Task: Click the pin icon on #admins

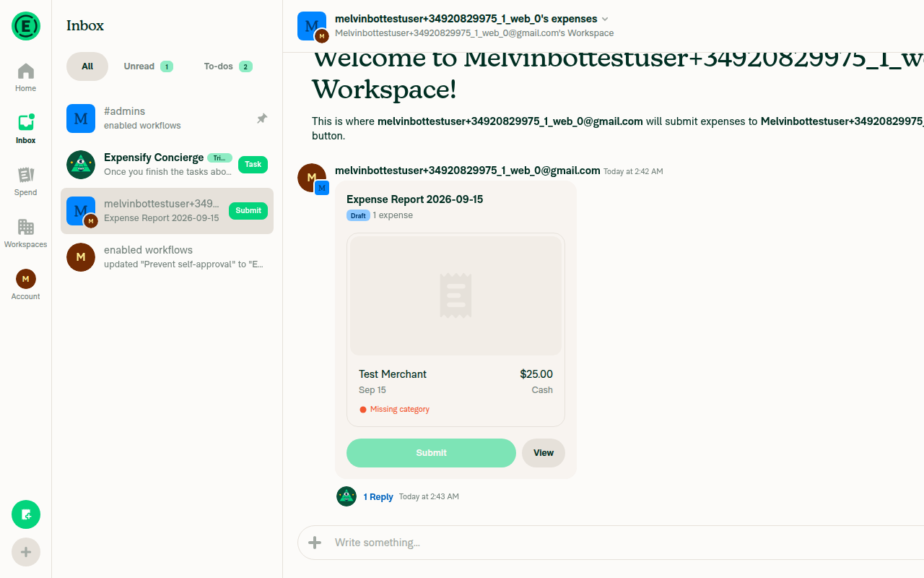Action: (262, 118)
